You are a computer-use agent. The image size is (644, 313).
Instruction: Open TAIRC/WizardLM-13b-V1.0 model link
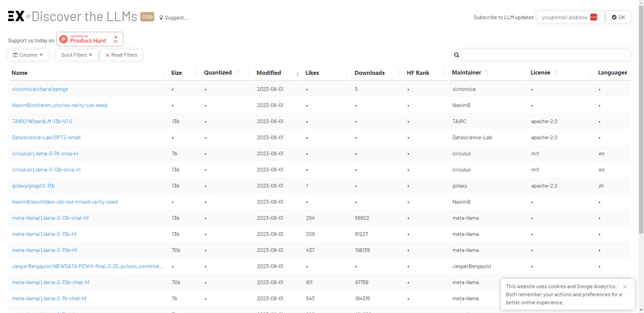tap(42, 121)
